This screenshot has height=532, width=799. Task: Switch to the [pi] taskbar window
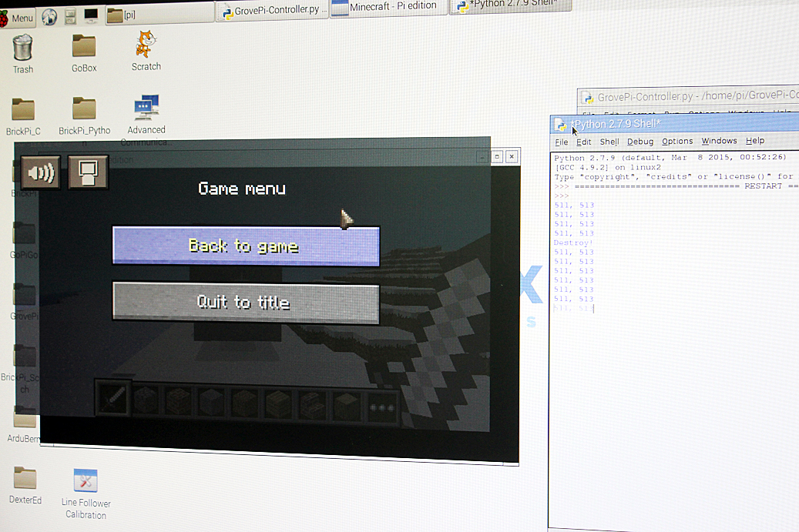tap(159, 14)
